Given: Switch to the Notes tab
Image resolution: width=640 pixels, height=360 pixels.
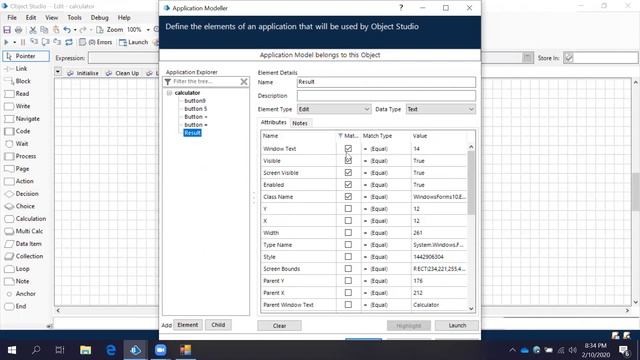Looking at the screenshot, I should pyautogui.click(x=300, y=123).
